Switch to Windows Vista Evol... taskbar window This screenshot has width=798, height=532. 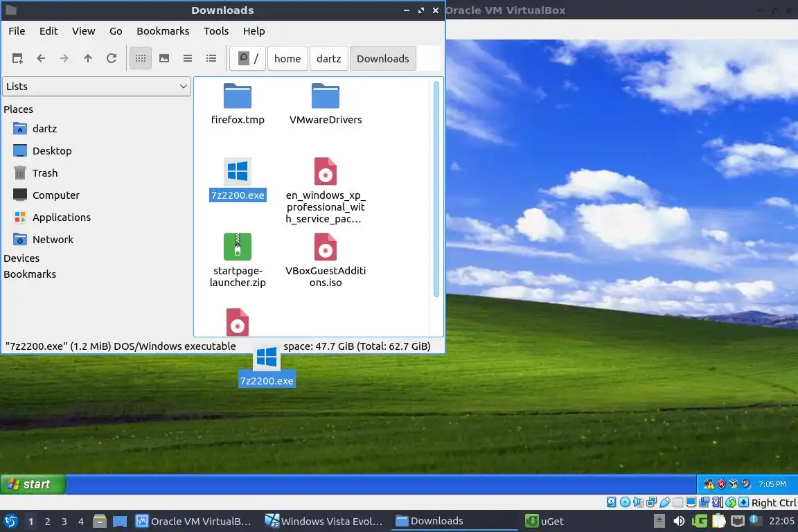point(323,522)
